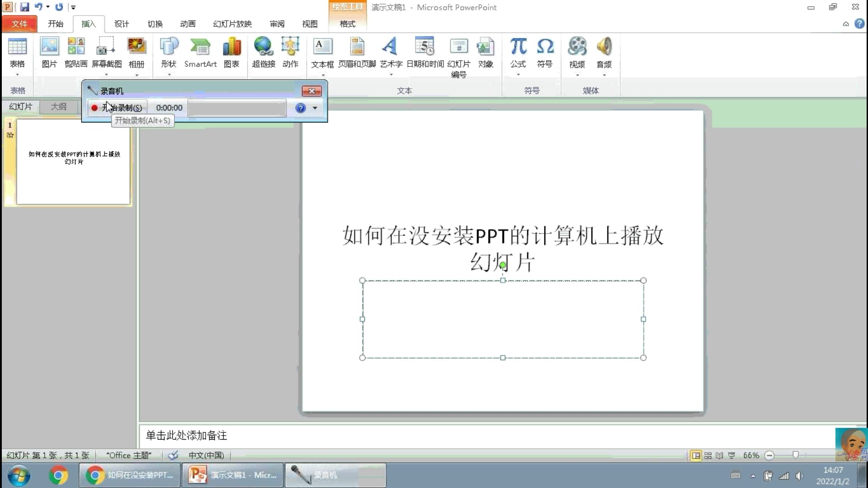Click the zoom out minus button
868x488 pixels.
coord(769,455)
